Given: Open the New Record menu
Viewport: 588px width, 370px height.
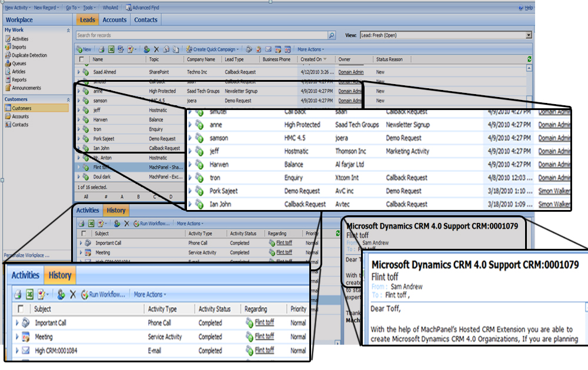Looking at the screenshot, I should coord(47,8).
